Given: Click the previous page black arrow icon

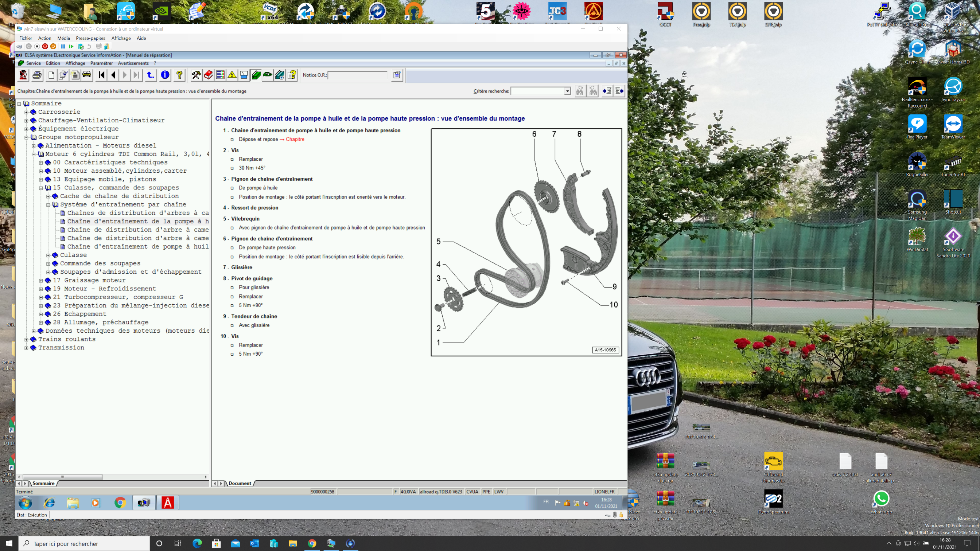Looking at the screenshot, I should point(113,75).
